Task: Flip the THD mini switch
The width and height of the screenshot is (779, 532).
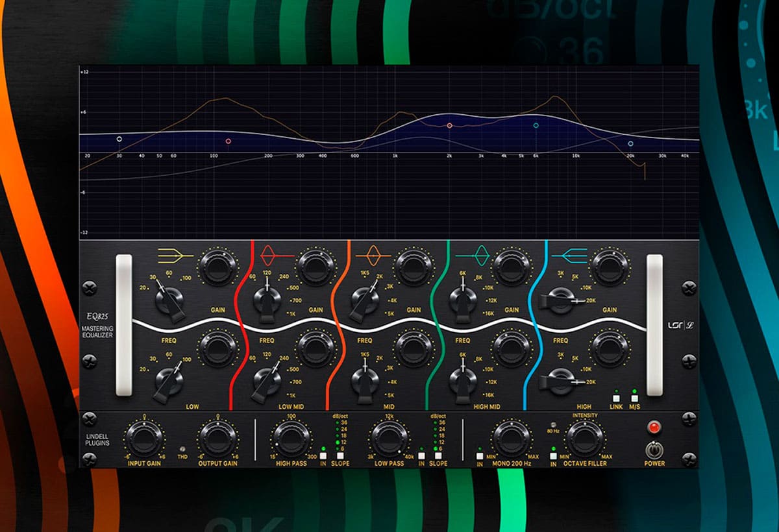Action: click(183, 448)
